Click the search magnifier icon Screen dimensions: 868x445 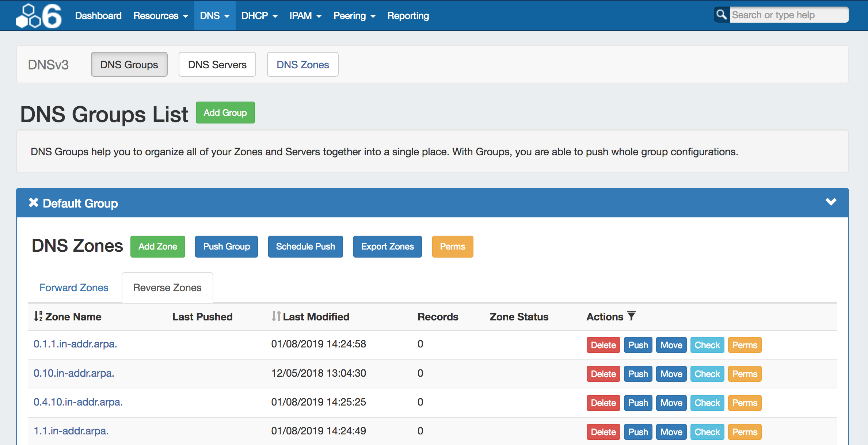click(721, 15)
